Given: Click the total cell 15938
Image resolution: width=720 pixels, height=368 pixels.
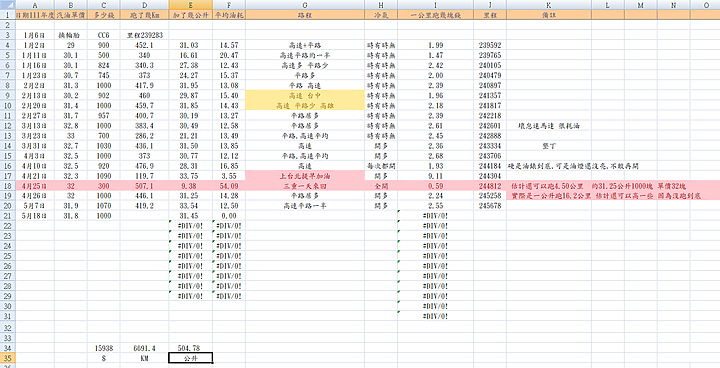Looking at the screenshot, I should [x=104, y=348].
